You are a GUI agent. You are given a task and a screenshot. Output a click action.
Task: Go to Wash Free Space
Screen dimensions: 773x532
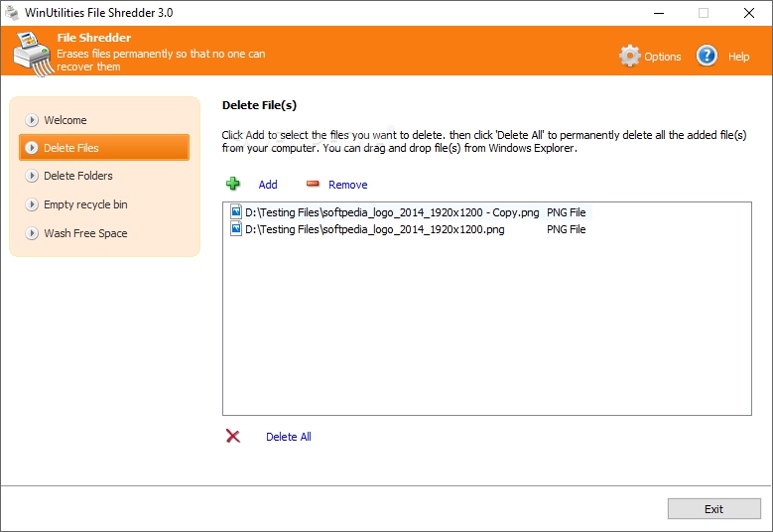85,233
